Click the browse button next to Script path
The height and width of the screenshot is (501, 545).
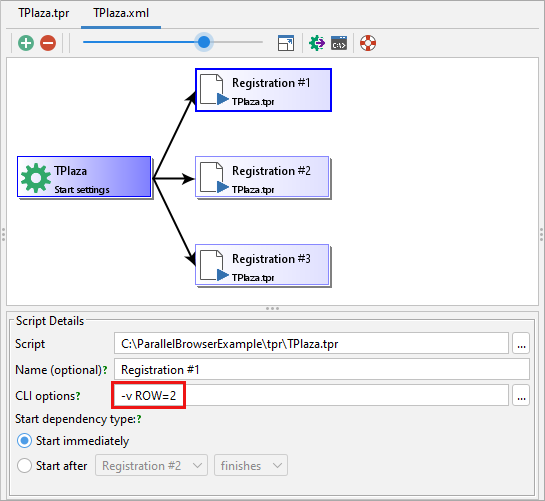pos(521,344)
